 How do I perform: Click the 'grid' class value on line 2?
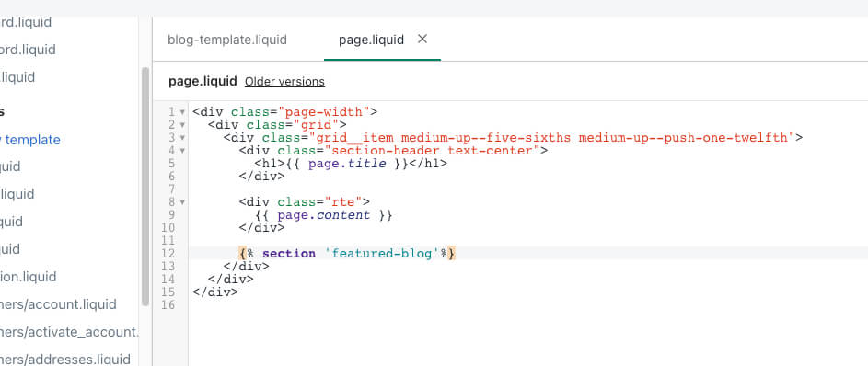tap(316, 125)
